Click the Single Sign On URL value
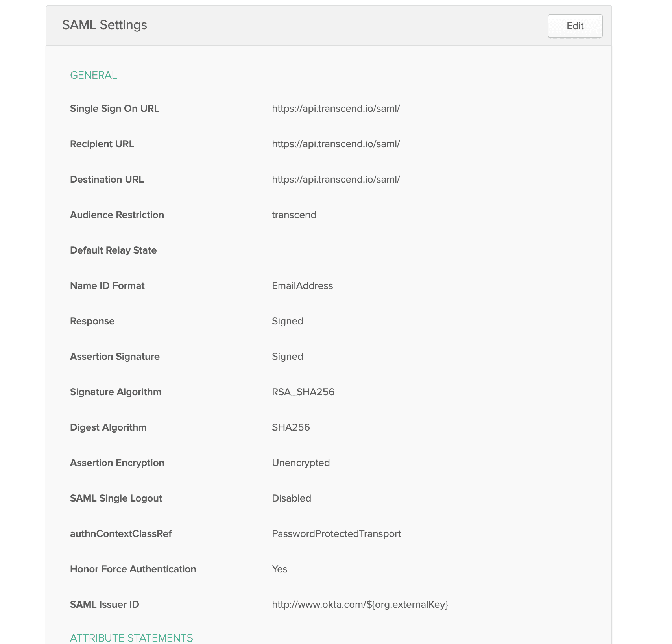Viewport: 672px width, 644px height. [336, 109]
